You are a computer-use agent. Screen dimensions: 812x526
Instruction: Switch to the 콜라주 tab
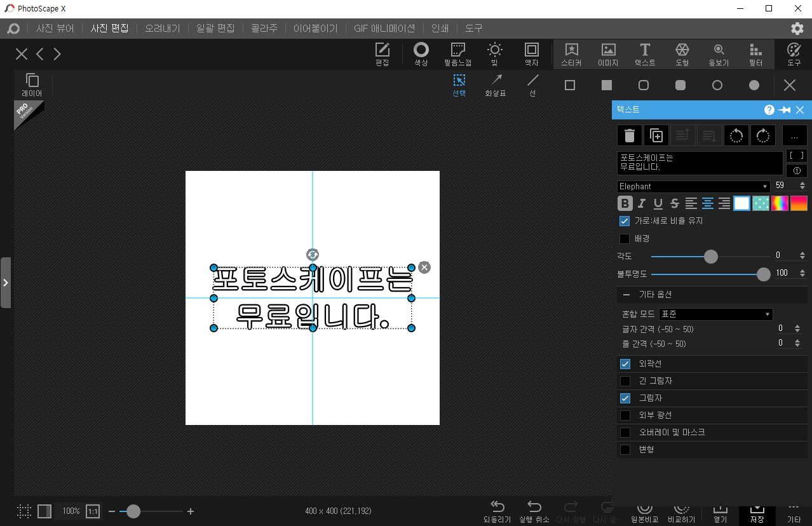pyautogui.click(x=264, y=29)
